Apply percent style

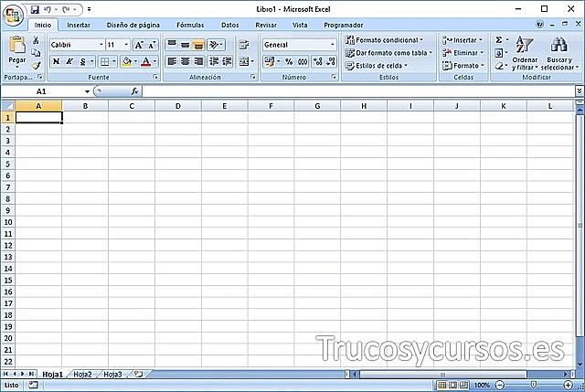[289, 61]
